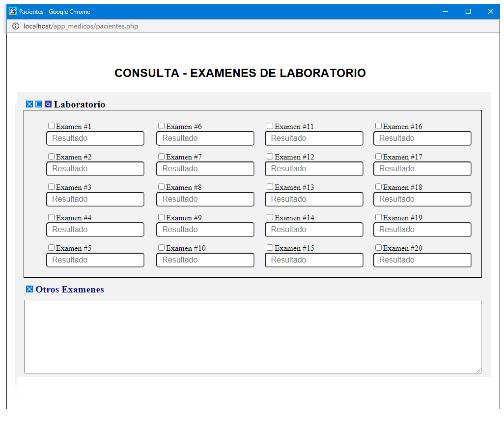504x422 pixels.
Task: Check the Examen #17 checkbox
Action: (379, 157)
